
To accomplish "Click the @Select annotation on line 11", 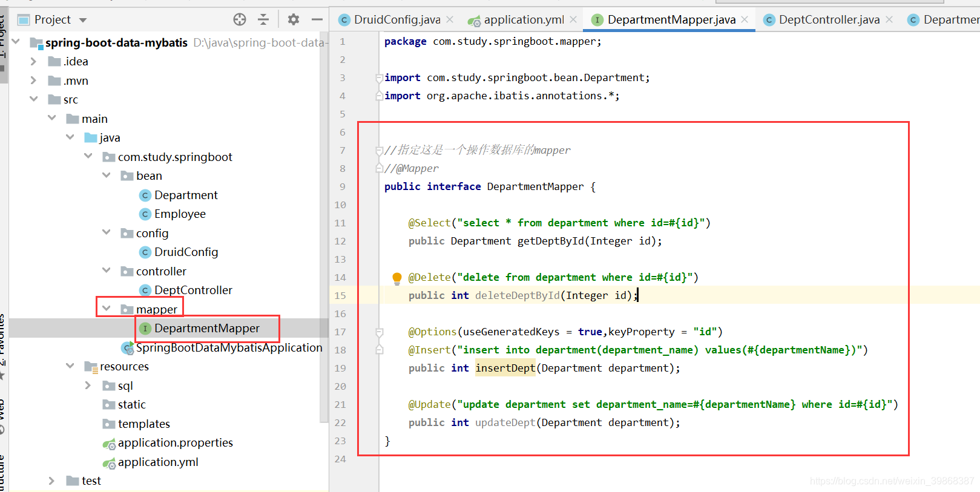I will pos(430,223).
